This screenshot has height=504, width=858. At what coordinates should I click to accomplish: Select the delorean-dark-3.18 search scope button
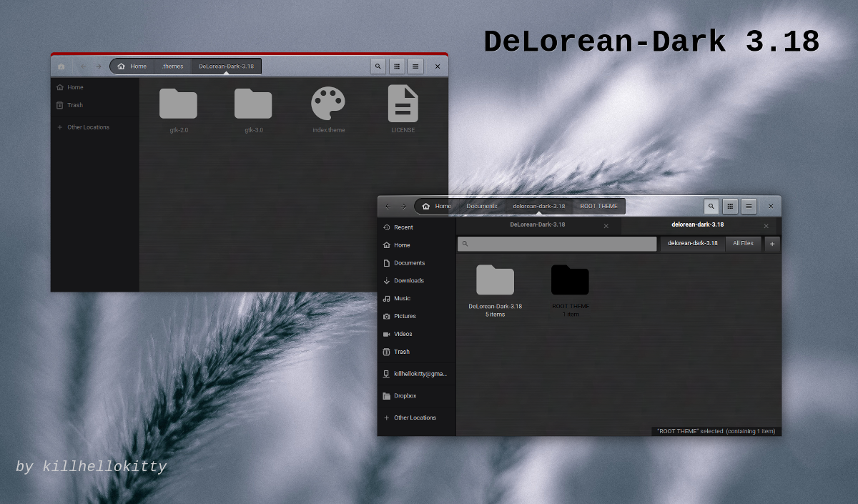point(693,244)
